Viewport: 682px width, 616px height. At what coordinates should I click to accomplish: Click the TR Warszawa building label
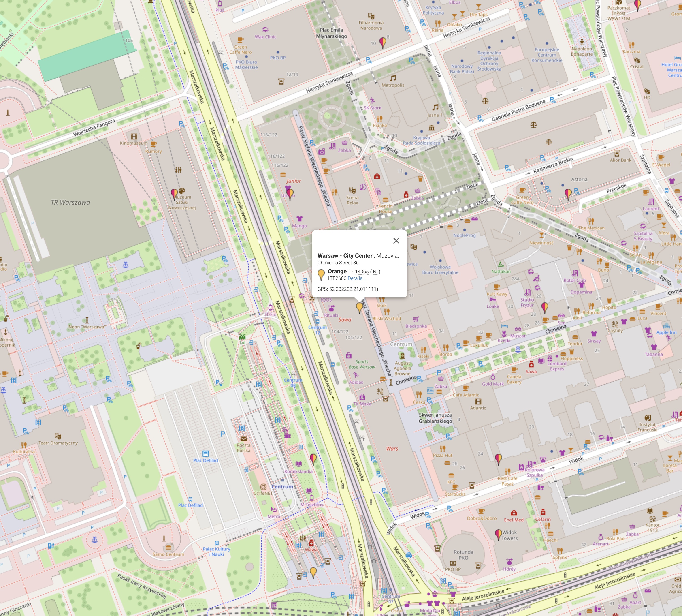click(70, 203)
